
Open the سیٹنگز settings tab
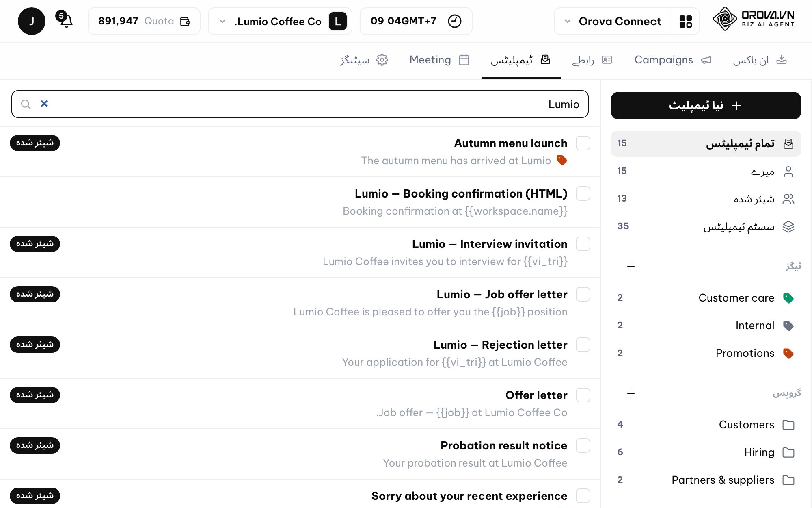pyautogui.click(x=364, y=60)
